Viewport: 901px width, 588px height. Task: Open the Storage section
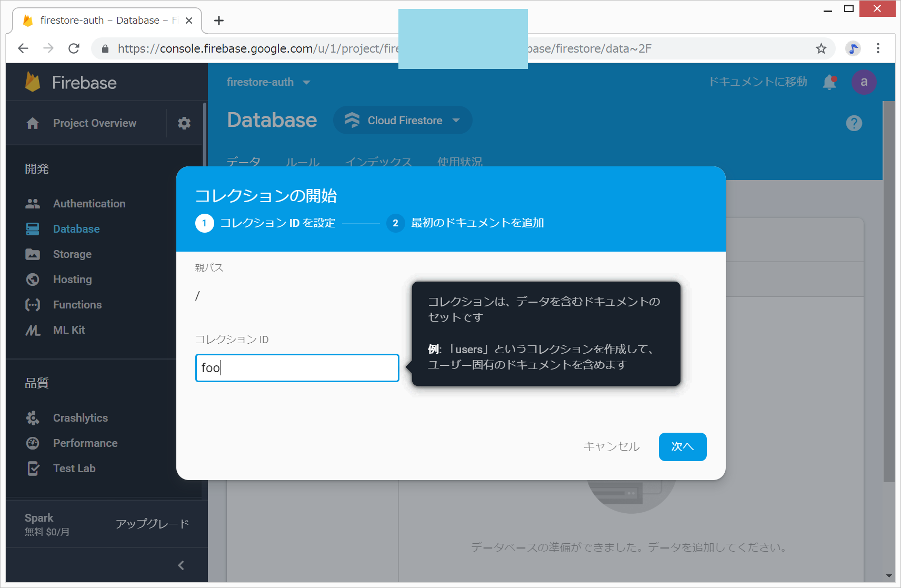tap(72, 254)
